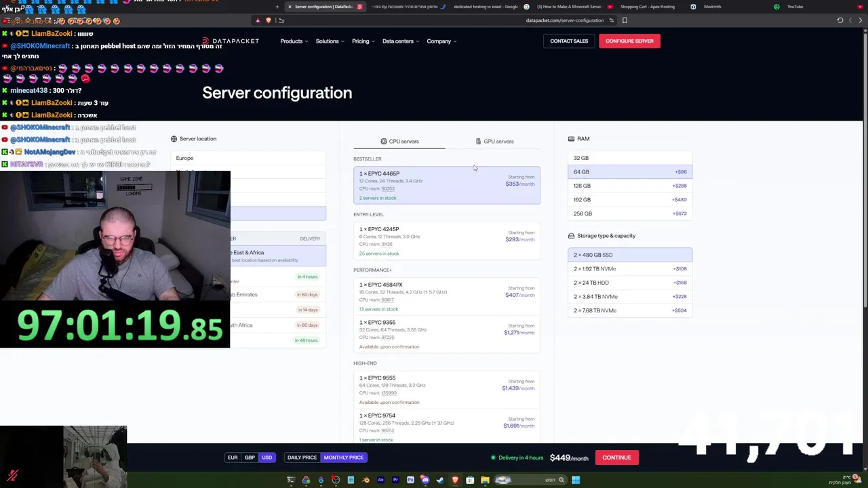Switch to GPU servers tab
868x488 pixels.
[x=494, y=142]
